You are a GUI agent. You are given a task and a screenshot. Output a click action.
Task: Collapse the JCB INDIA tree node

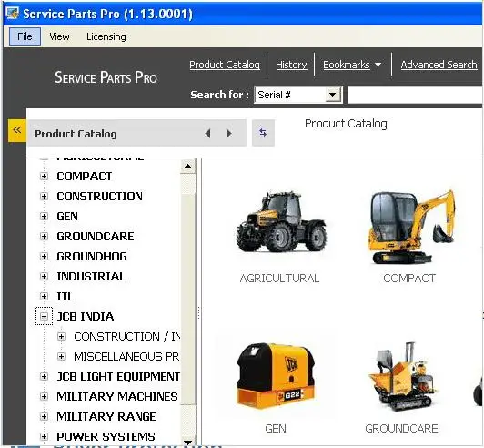(x=45, y=316)
